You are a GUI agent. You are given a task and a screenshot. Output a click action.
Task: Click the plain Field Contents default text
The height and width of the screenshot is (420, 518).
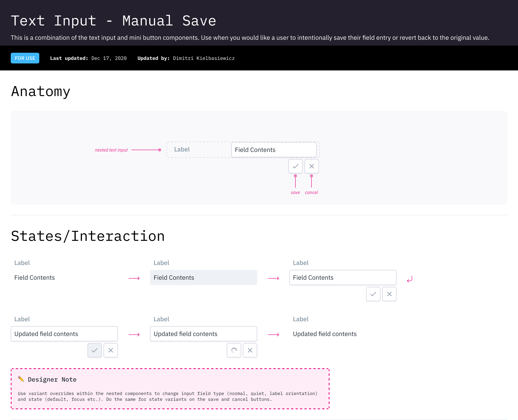35,277
